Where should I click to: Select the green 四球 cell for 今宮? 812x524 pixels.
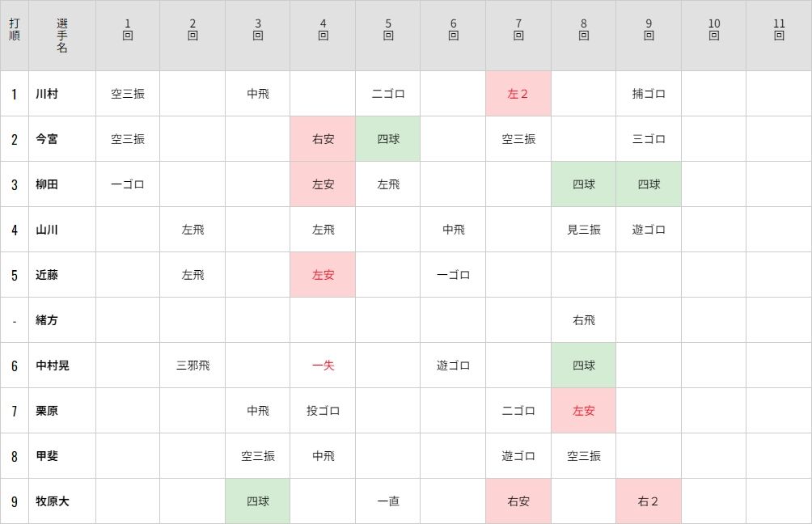(388, 139)
